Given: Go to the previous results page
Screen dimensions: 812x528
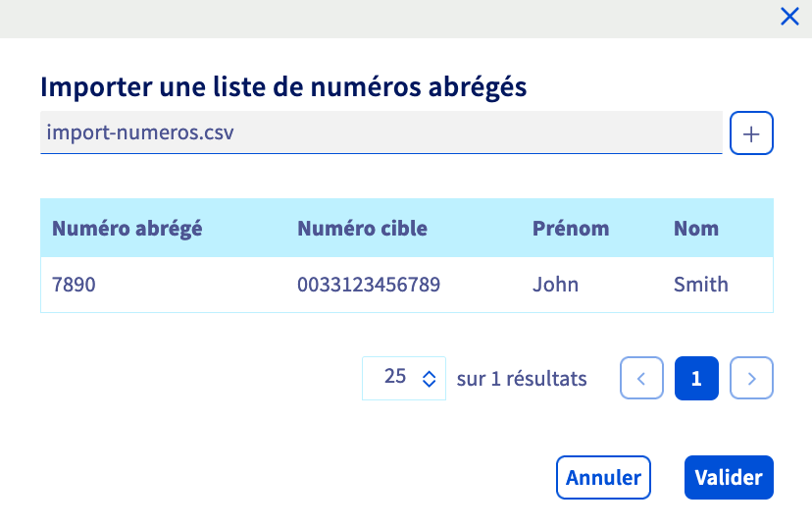Looking at the screenshot, I should [642, 379].
